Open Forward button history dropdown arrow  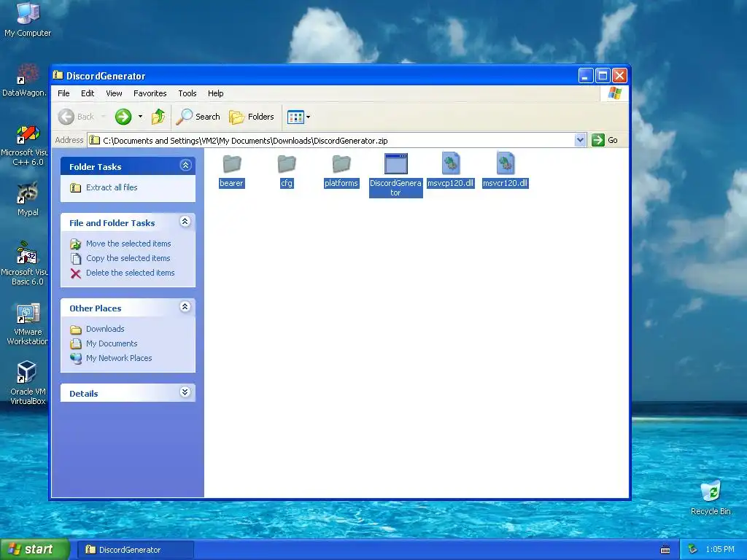(140, 117)
